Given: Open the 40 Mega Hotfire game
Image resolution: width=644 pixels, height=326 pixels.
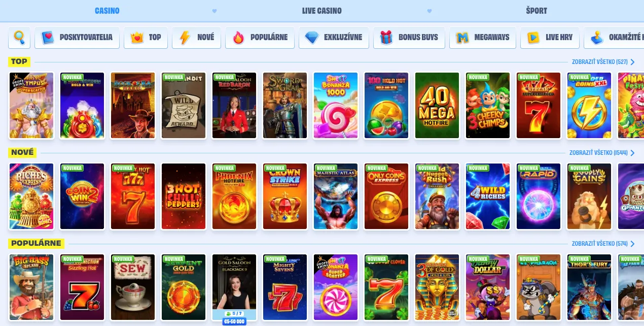Looking at the screenshot, I should point(437,106).
